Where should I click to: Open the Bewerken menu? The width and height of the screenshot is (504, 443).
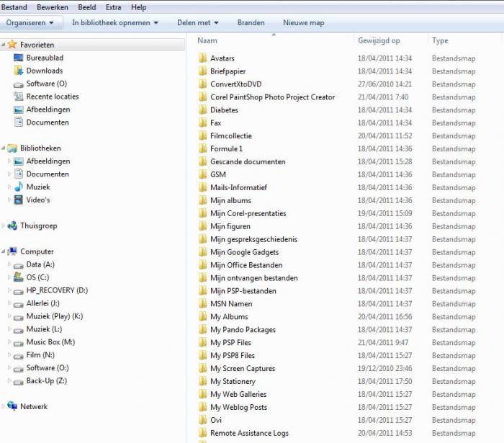(x=53, y=7)
